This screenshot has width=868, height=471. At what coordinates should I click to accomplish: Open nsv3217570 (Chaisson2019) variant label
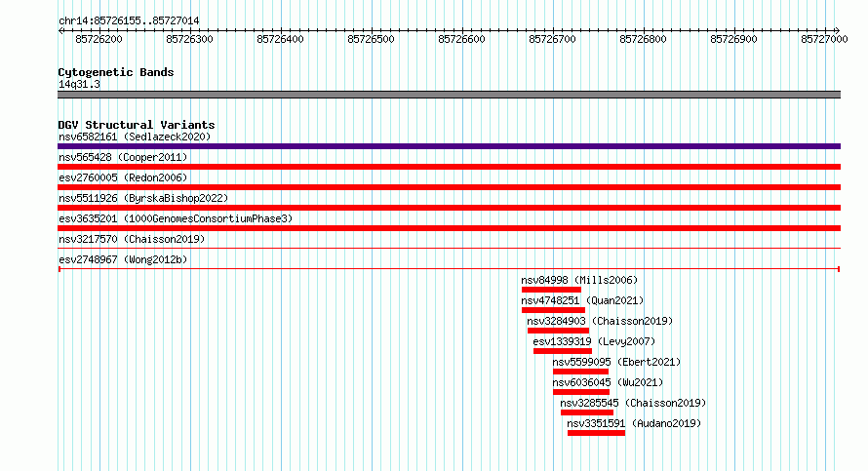pos(132,239)
